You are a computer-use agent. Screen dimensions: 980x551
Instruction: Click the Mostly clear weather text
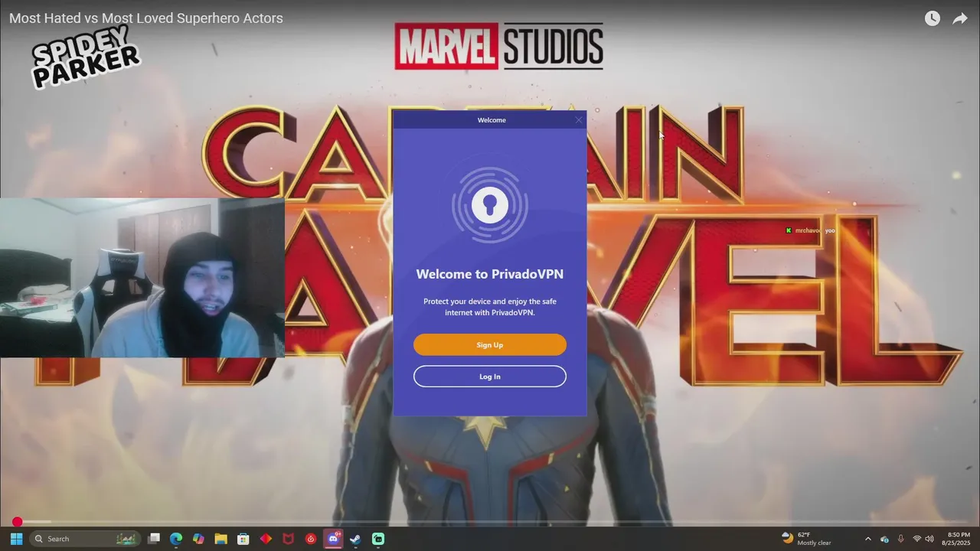(x=814, y=543)
